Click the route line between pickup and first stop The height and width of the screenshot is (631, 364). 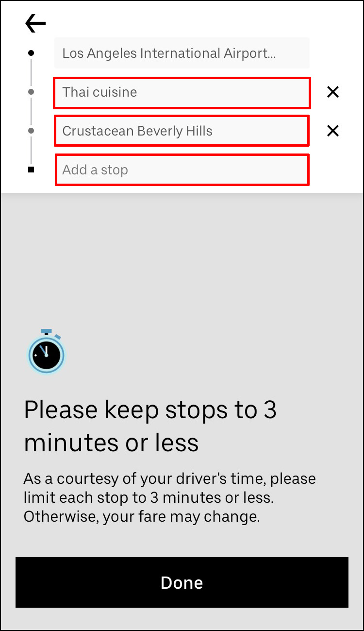[31, 72]
